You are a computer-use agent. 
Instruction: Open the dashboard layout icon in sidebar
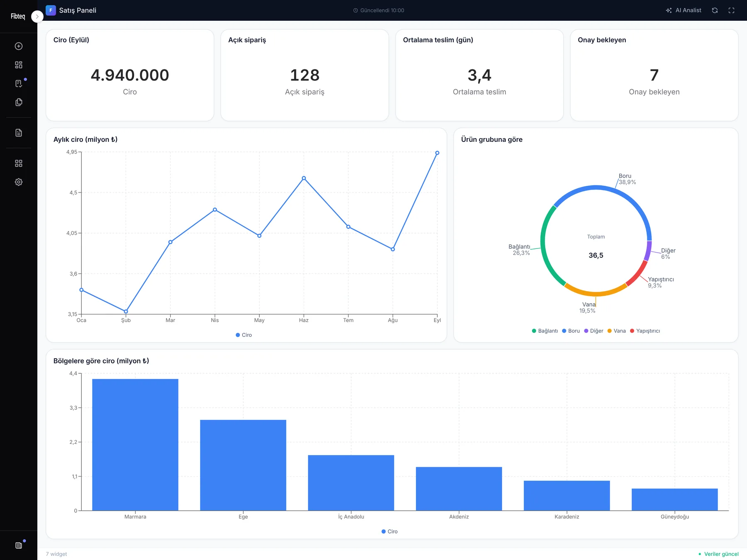click(19, 65)
